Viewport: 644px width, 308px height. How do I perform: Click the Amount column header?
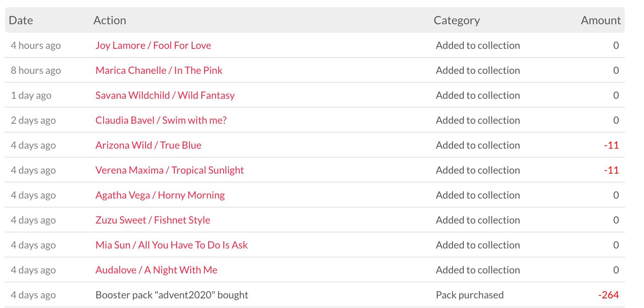[x=601, y=20]
